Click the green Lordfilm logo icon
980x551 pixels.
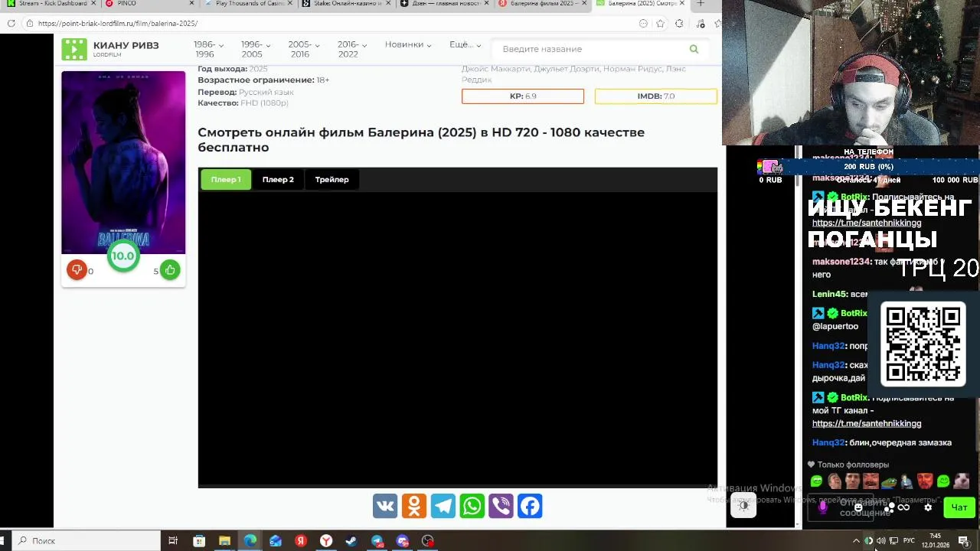[74, 49]
